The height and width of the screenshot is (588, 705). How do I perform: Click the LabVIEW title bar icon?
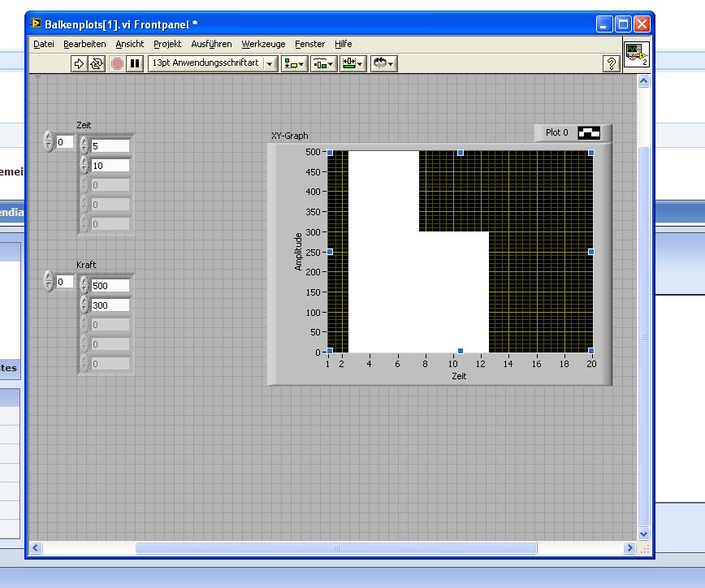pos(36,24)
